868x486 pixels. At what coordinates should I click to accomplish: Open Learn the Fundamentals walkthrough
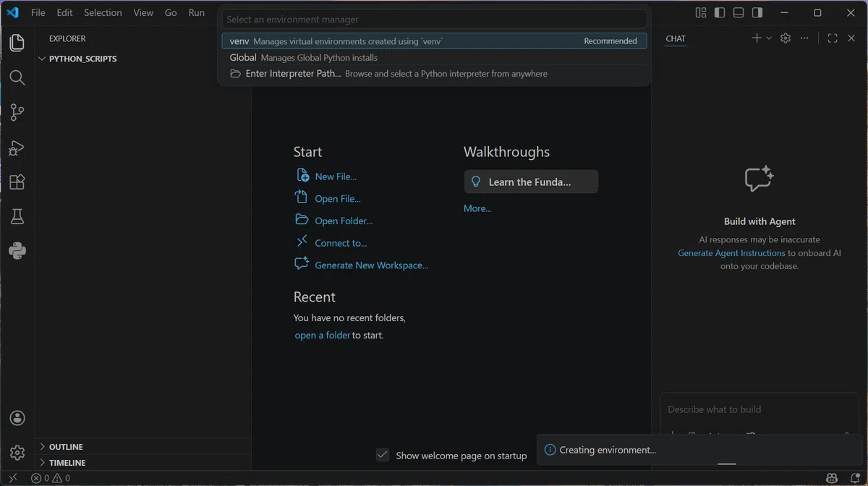click(531, 182)
